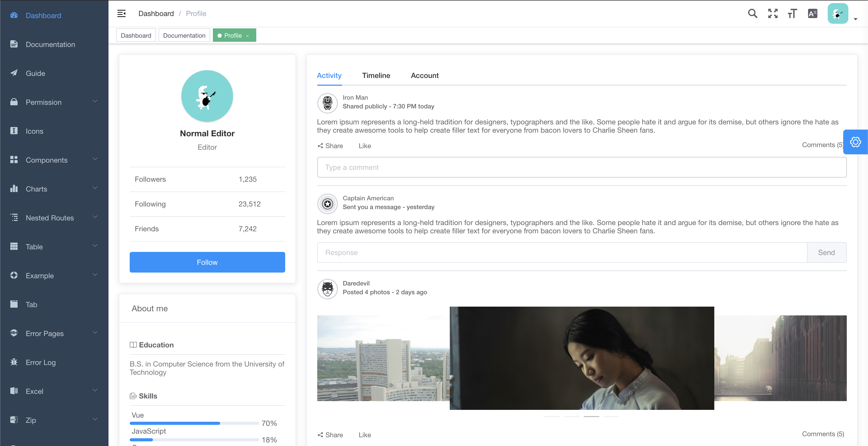868x446 pixels.
Task: Expand the Nested Routes chevron
Action: (x=95, y=217)
